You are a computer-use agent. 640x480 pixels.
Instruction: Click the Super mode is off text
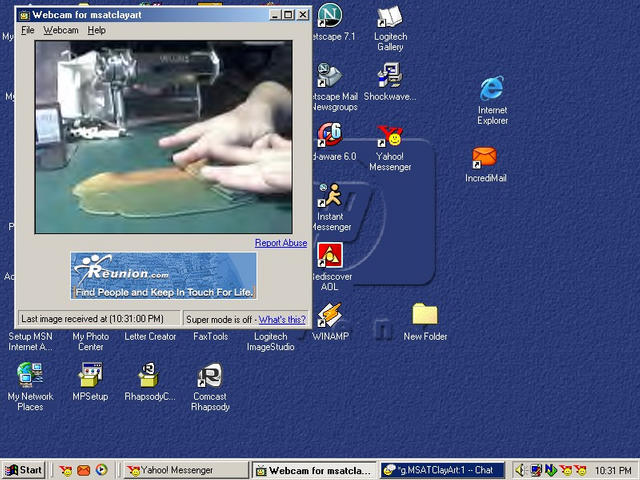[x=219, y=320]
